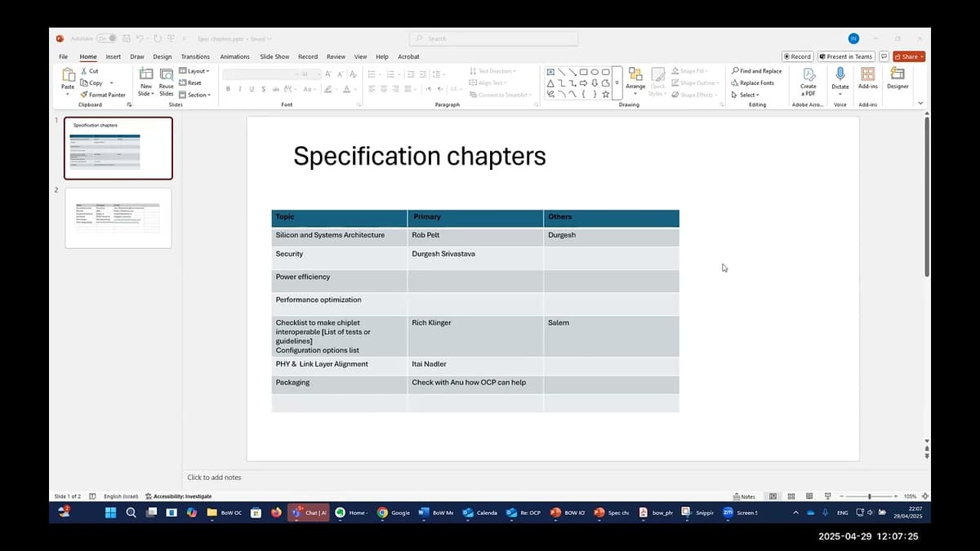The image size is (980, 551).
Task: Select the slide 2 thumbnail
Action: [x=118, y=217]
